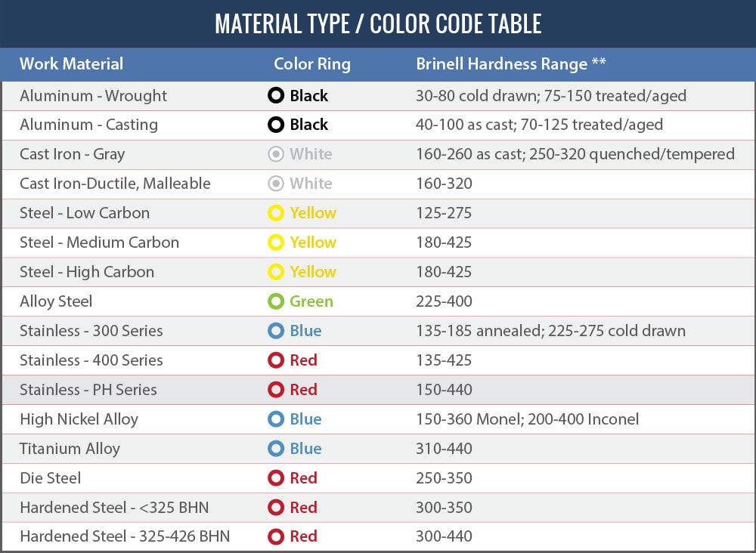Image resolution: width=756 pixels, height=553 pixels.
Task: Click the Color Ring column header
Action: click(312, 64)
